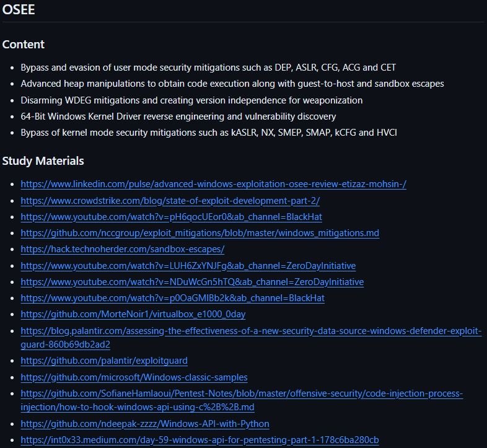The image size is (487, 448).
Task: Open ndeepak-zzzz Windows-API-with-Python link
Action: pyautogui.click(x=145, y=424)
